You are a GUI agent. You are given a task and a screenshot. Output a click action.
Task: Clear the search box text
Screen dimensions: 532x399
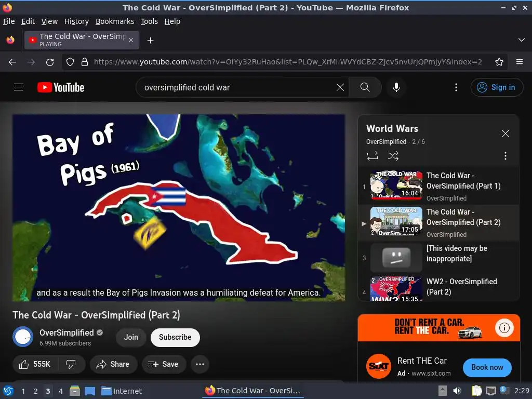[340, 87]
